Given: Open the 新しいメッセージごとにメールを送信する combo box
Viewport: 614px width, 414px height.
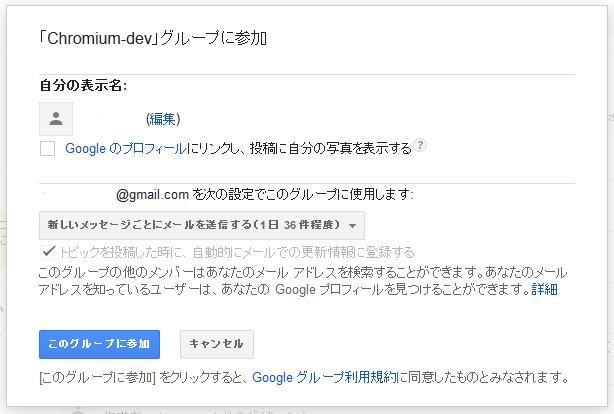Looking at the screenshot, I should (x=195, y=224).
